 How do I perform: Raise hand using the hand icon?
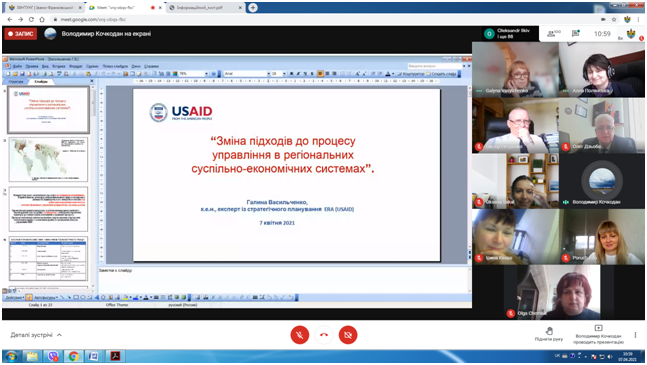tap(549, 333)
